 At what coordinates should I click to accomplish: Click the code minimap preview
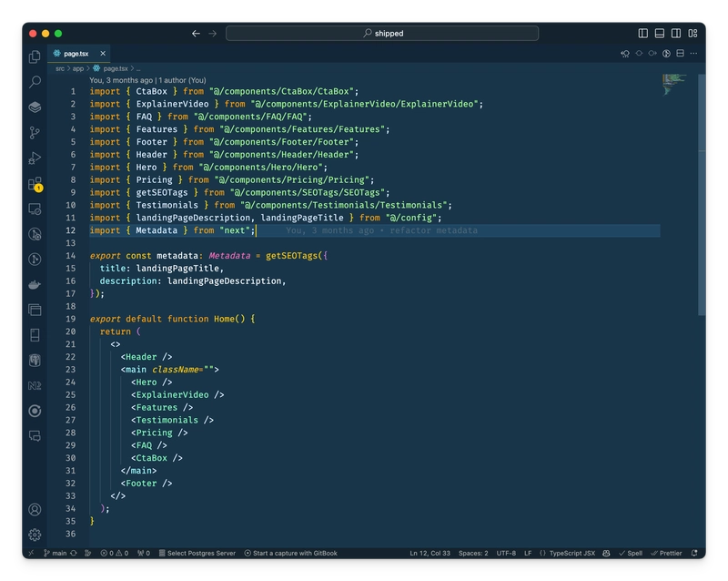coord(673,84)
